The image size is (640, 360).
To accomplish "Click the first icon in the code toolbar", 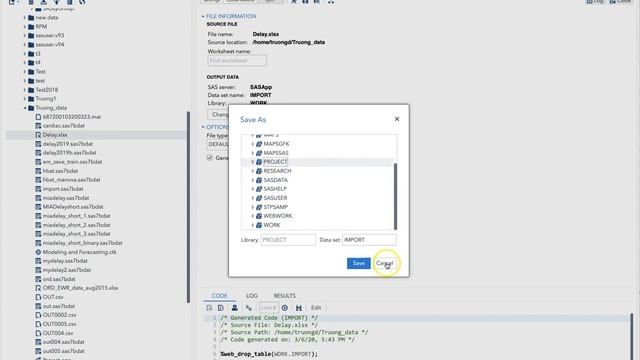I will pyautogui.click(x=209, y=308).
